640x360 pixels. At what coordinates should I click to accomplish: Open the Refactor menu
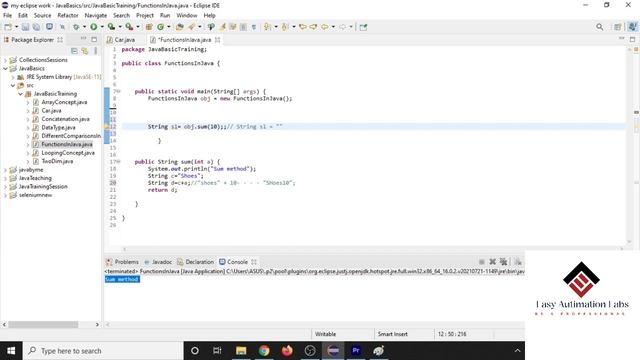(68, 15)
